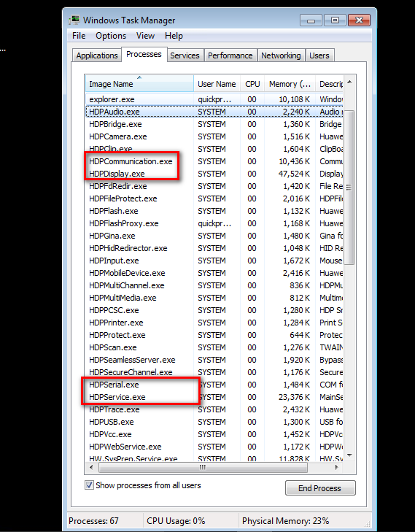415x532 pixels.
Task: Minimize the Task Manager window
Action: pos(311,20)
